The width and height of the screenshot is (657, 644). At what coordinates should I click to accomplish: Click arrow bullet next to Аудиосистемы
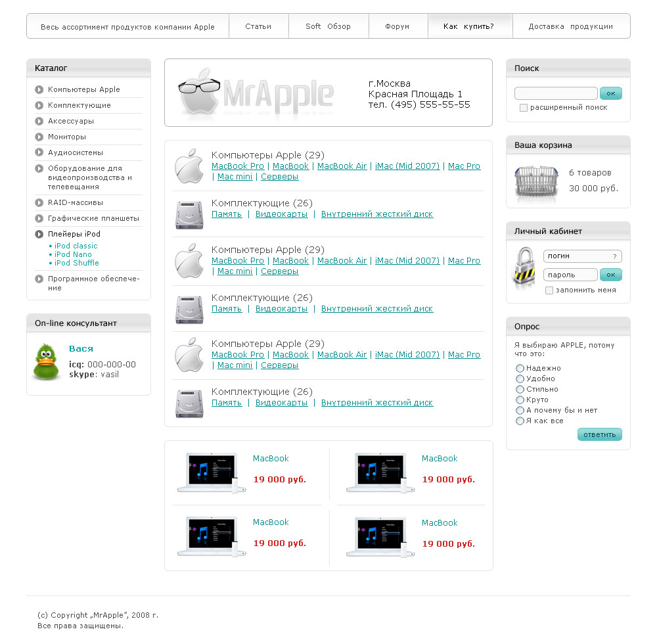pos(39,152)
